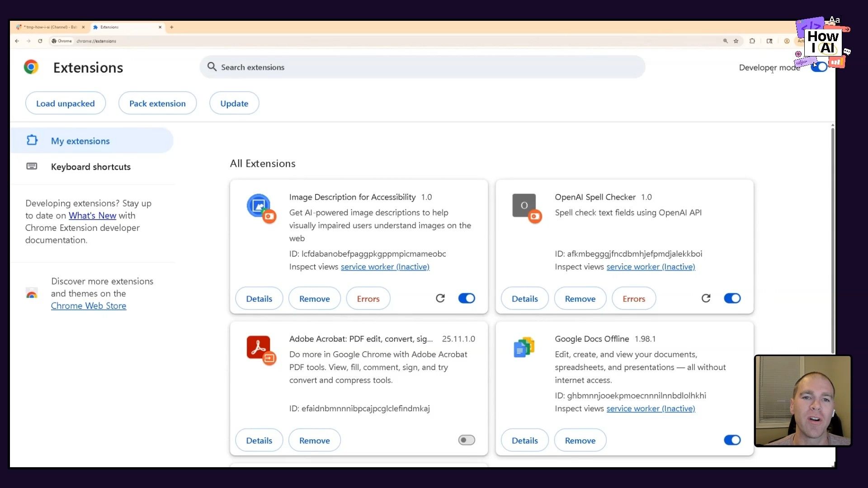Bookmark this page with the star icon

pyautogui.click(x=736, y=41)
